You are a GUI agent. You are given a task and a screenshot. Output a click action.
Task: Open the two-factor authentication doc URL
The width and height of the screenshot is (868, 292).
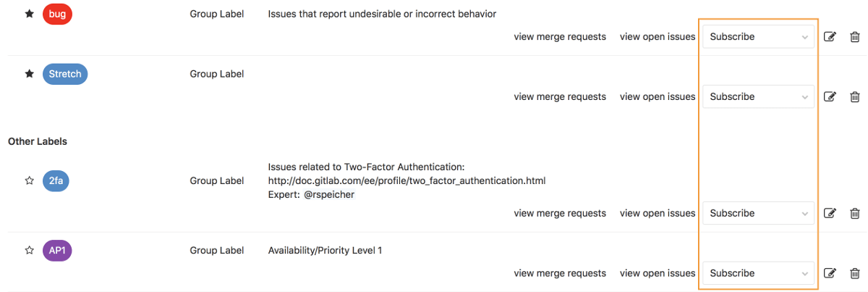(x=406, y=180)
